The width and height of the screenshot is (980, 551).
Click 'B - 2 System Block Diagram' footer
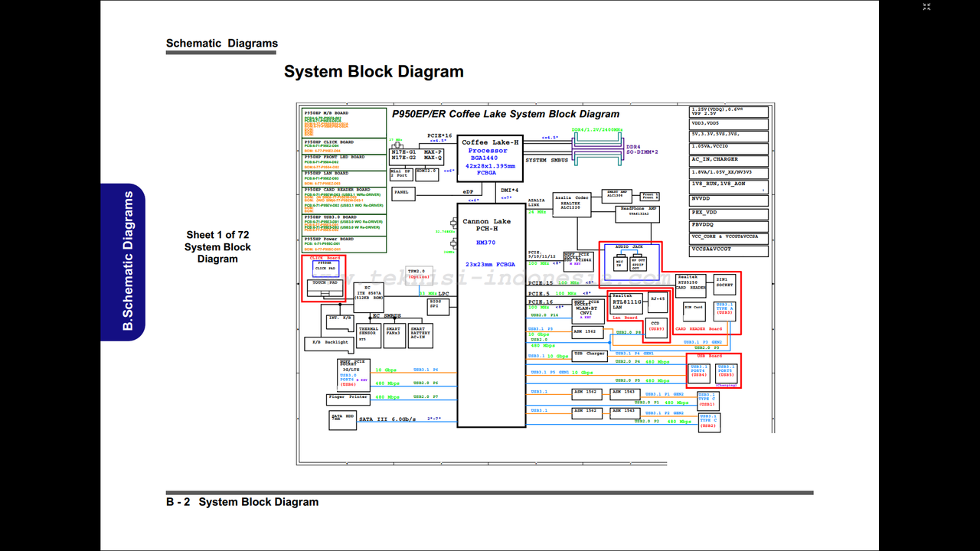click(x=243, y=502)
